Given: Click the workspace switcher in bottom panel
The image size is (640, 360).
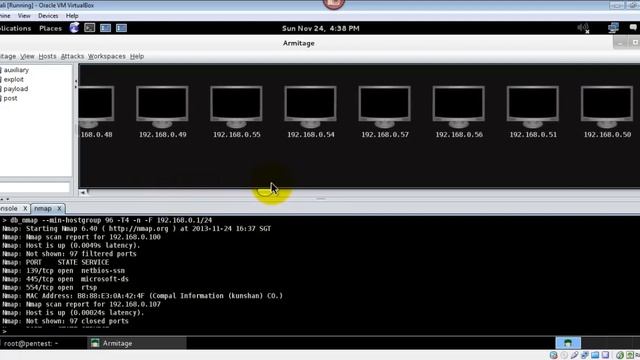Looking at the screenshot, I should click(568, 343).
